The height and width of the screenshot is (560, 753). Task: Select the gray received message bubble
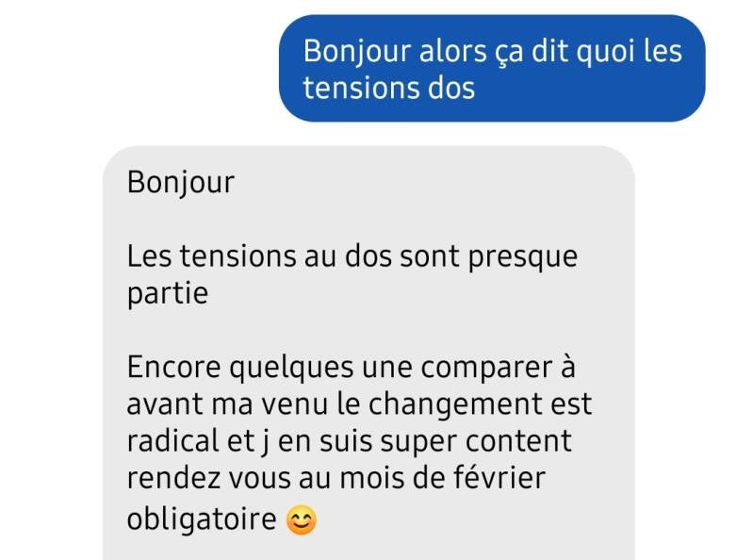pos(368,353)
